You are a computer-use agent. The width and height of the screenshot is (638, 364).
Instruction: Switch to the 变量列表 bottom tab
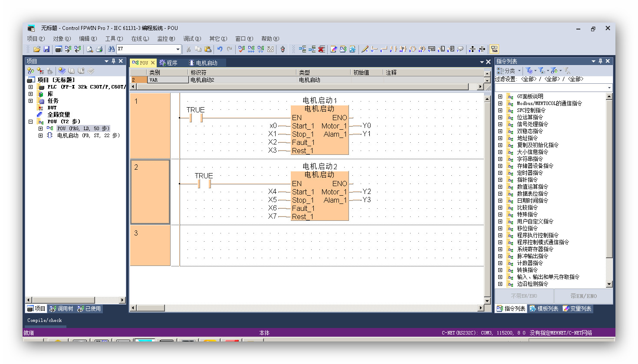[x=577, y=308]
